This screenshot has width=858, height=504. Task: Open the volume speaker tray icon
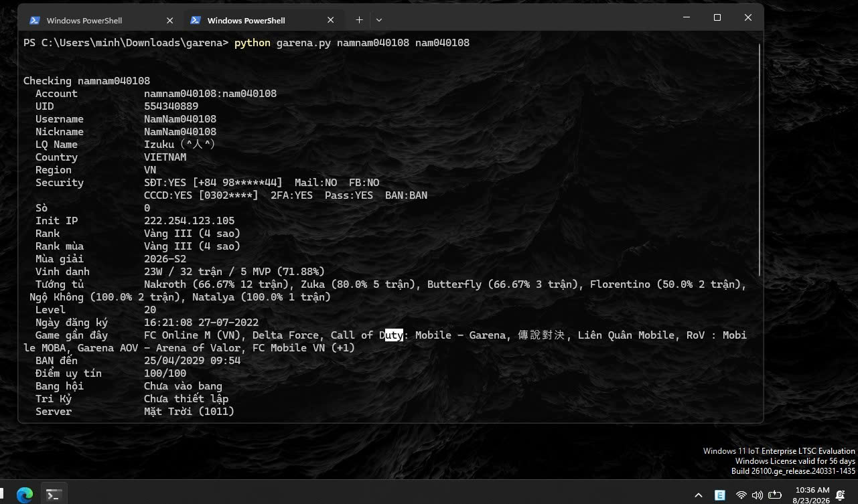tap(758, 495)
